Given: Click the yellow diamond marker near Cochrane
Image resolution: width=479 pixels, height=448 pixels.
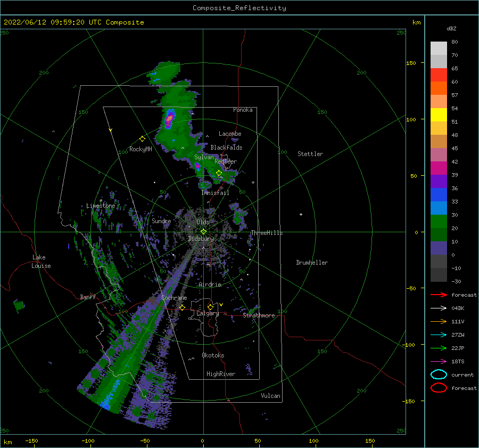Looking at the screenshot, I should click(183, 307).
